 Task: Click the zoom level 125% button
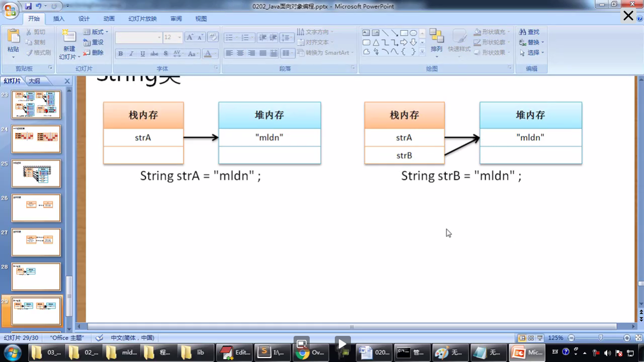click(556, 338)
